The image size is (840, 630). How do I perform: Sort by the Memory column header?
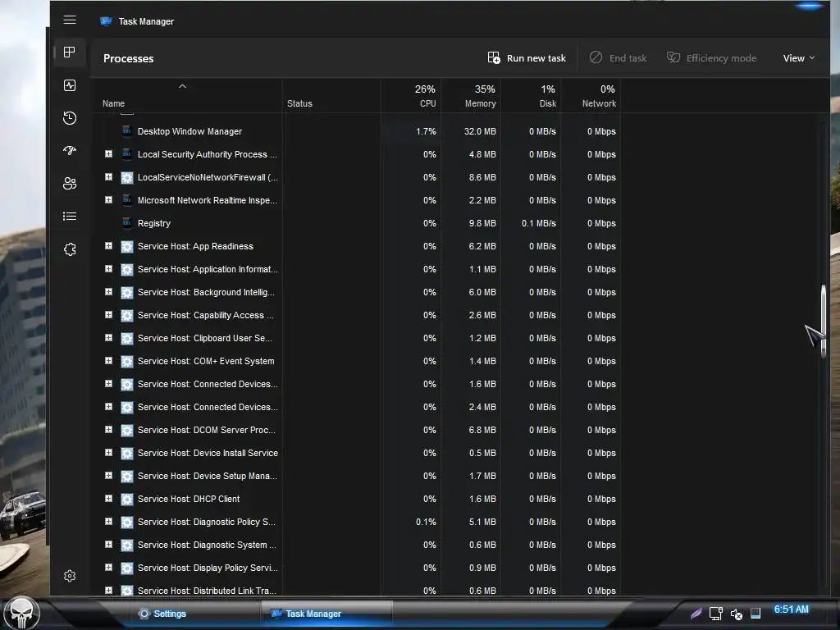tap(471, 97)
